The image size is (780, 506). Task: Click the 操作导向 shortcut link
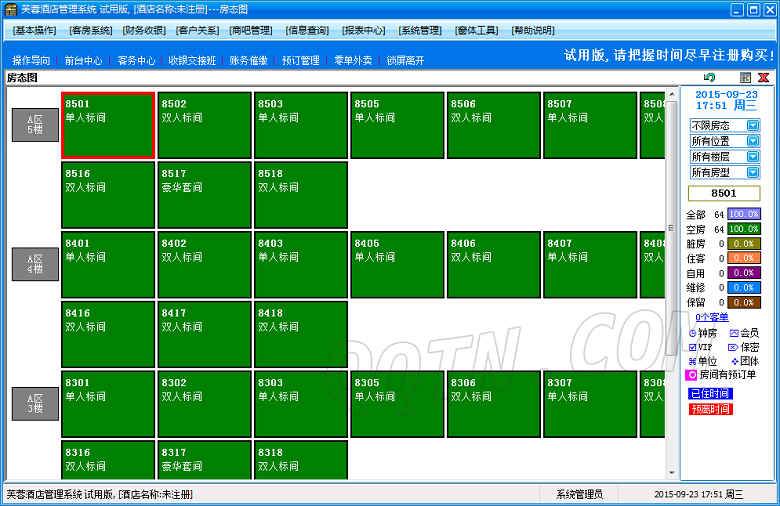coord(31,61)
